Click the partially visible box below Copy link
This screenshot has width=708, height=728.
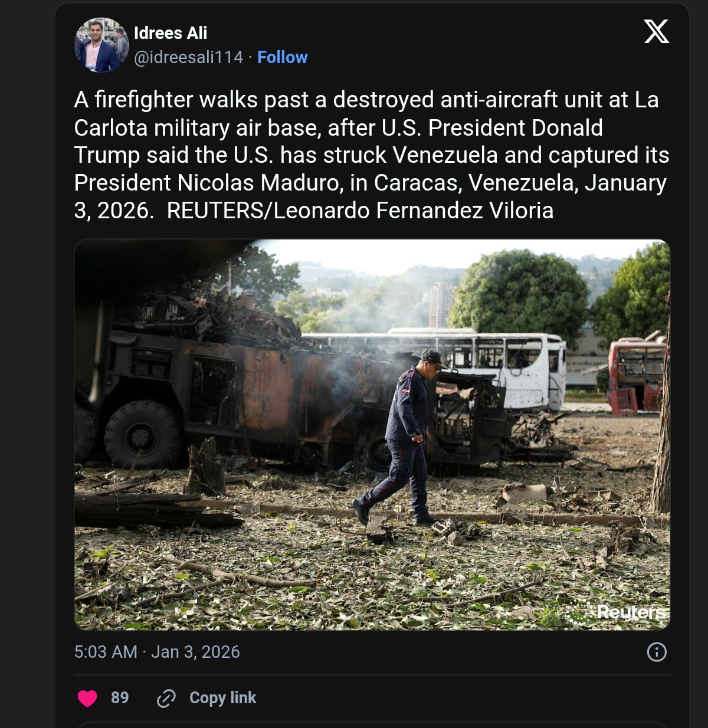coord(372,725)
